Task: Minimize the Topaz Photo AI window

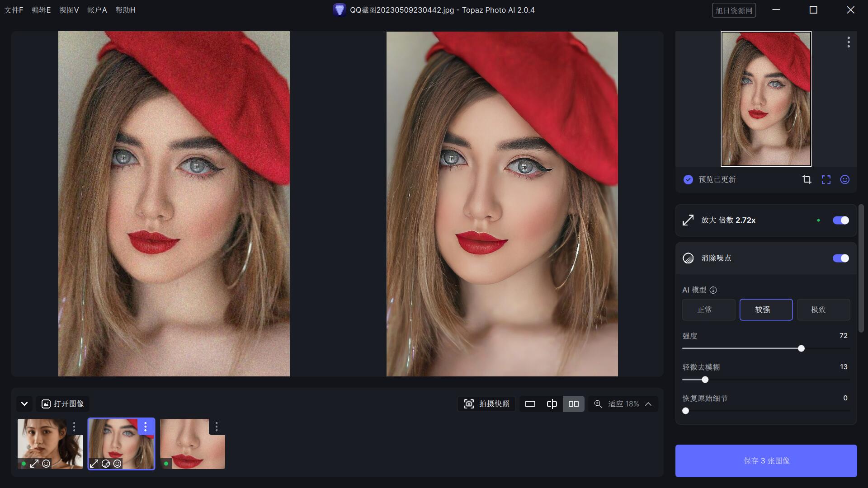Action: click(x=776, y=10)
